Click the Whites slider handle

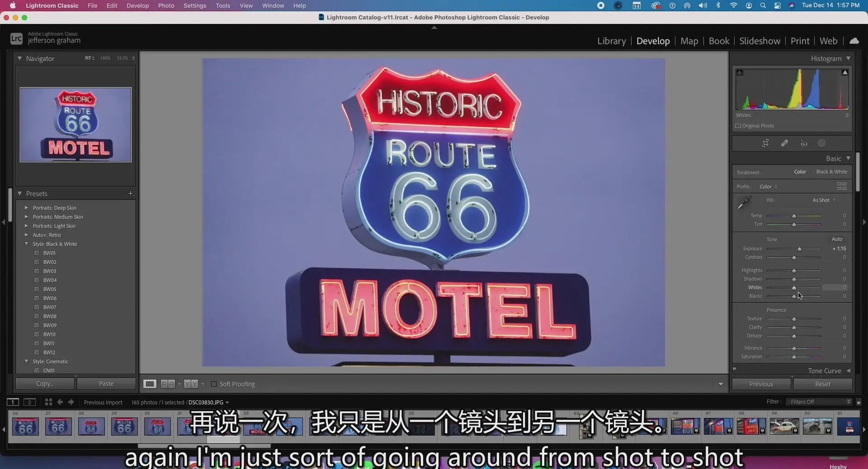click(x=794, y=288)
